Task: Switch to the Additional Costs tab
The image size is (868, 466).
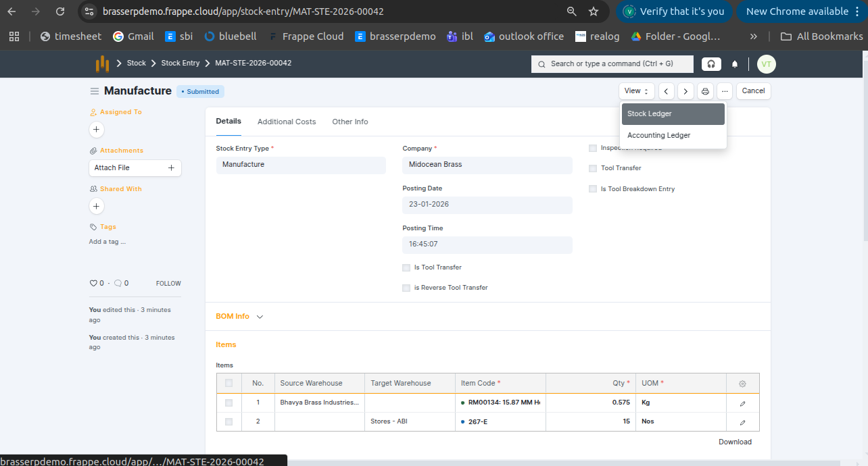Action: [x=287, y=122]
